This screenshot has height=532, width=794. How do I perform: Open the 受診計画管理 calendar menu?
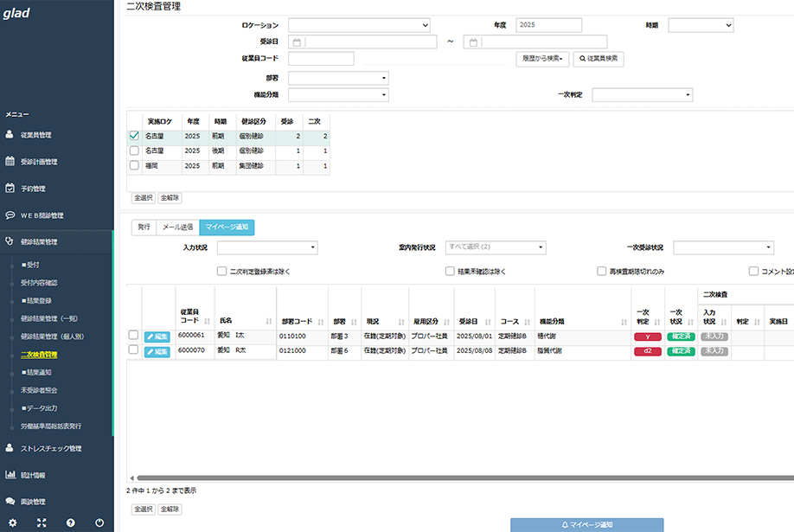coord(38,162)
